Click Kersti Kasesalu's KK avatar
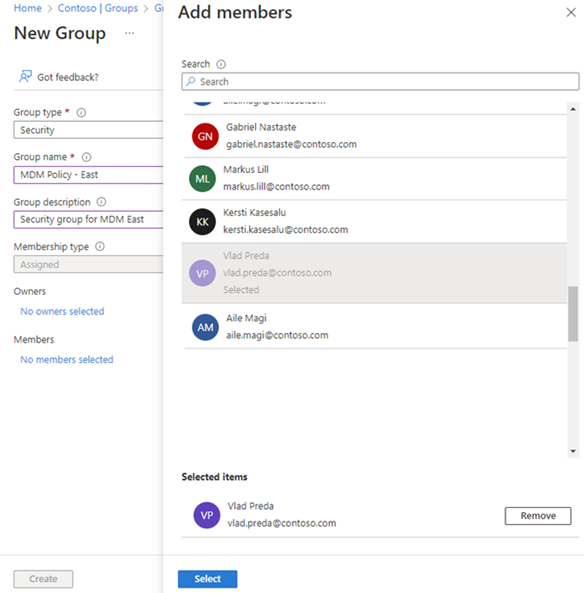This screenshot has width=584, height=593. (x=202, y=222)
